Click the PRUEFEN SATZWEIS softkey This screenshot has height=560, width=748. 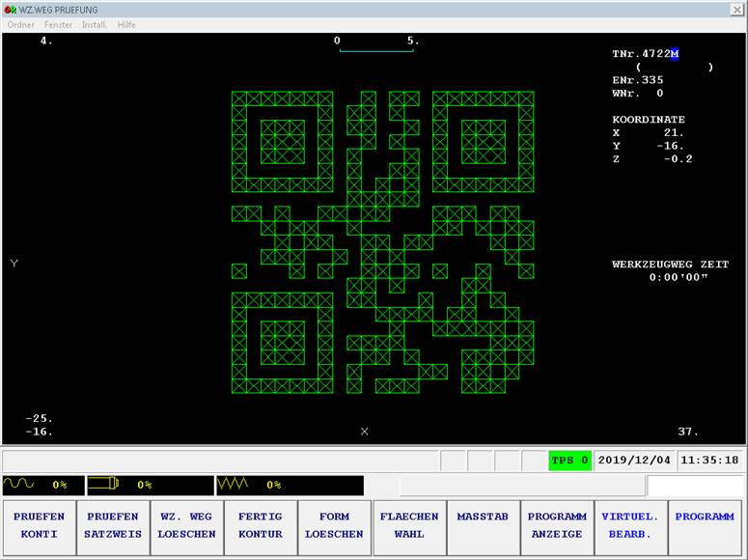[x=113, y=527]
